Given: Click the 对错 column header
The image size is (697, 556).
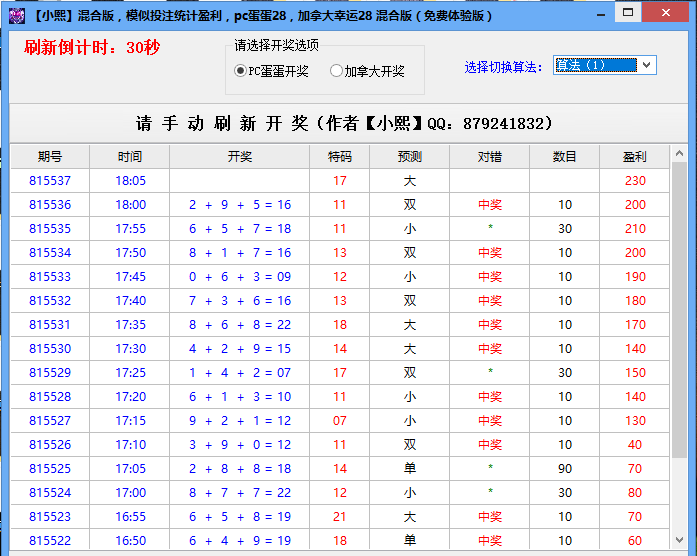Looking at the screenshot, I should [489, 156].
